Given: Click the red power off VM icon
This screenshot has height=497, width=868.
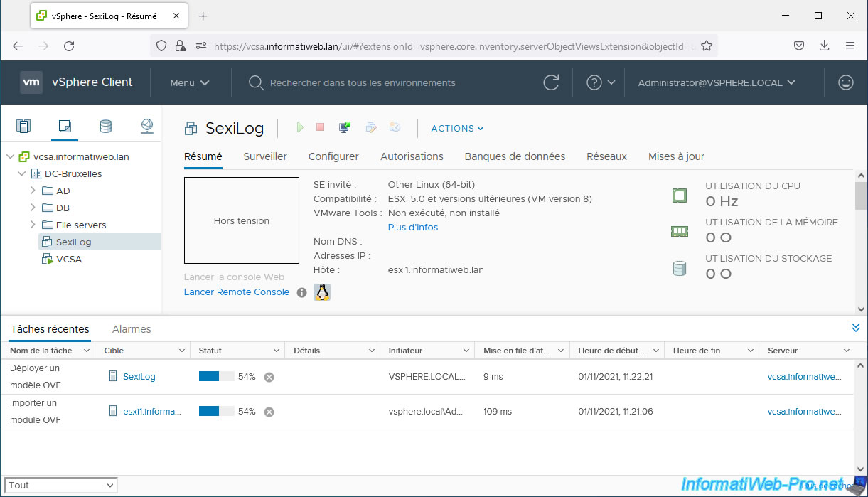Looking at the screenshot, I should pos(320,128).
